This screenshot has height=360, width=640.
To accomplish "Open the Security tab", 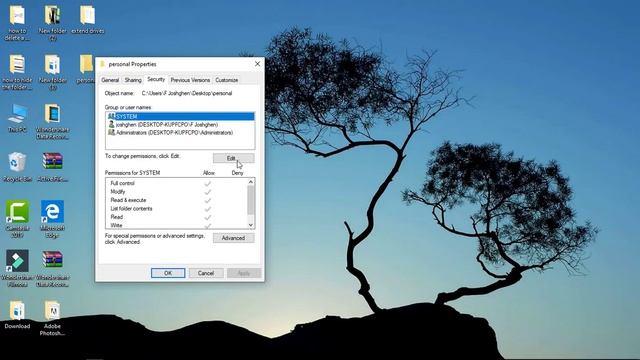I will click(x=156, y=79).
